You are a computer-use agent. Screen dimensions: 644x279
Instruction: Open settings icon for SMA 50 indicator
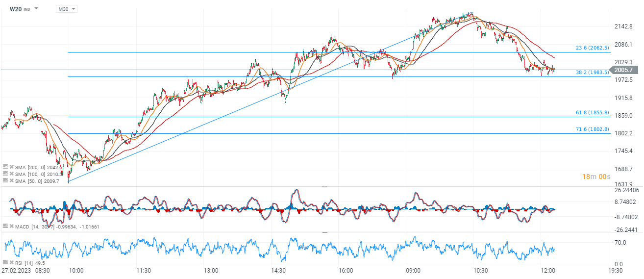5,181
